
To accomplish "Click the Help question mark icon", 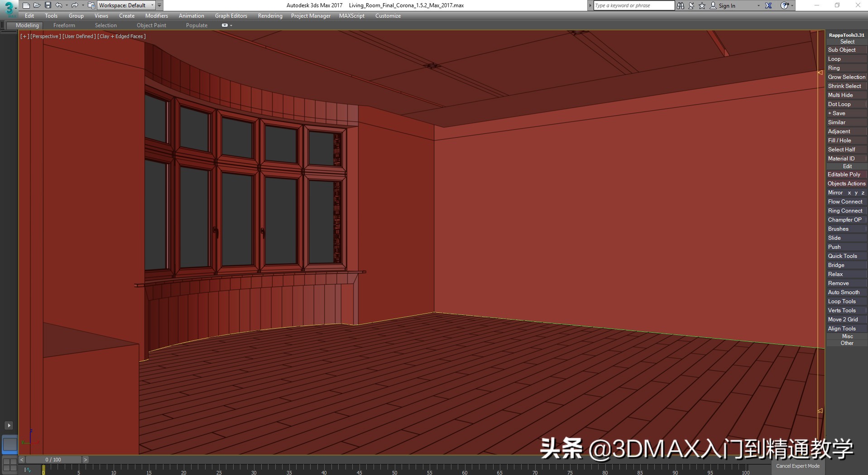I will 784,5.
